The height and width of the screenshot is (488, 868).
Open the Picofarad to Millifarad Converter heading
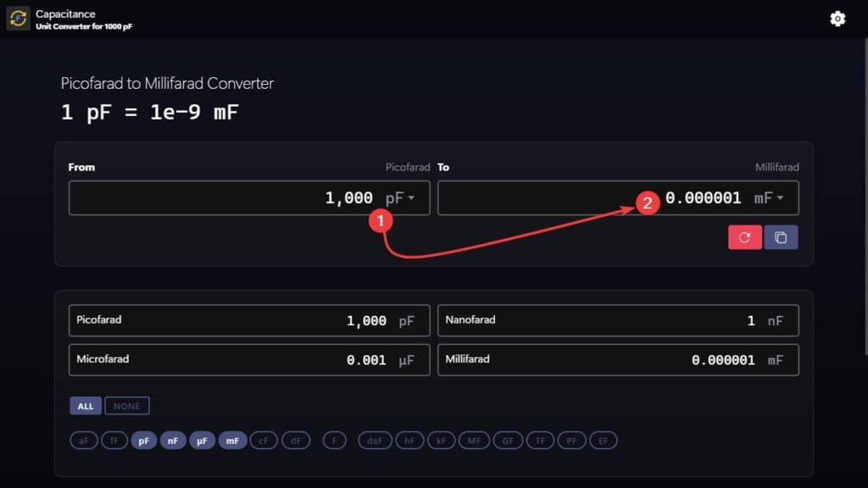(166, 83)
